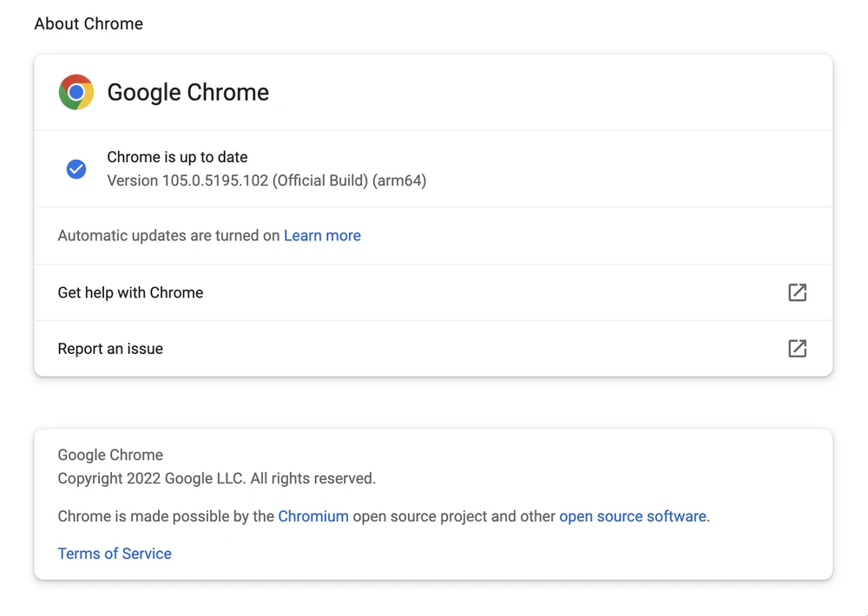This screenshot has height=616, width=868.
Task: Click the Google Chrome title next to logo
Action: tap(187, 93)
